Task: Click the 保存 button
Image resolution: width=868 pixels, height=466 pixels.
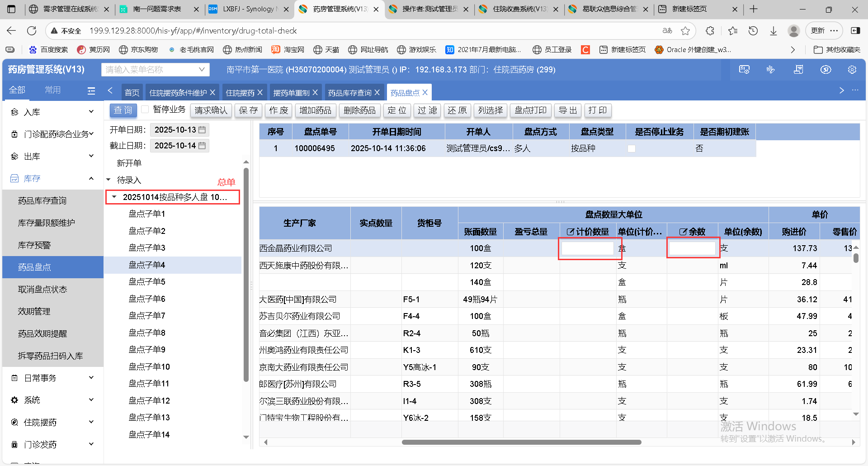Action: click(x=249, y=110)
